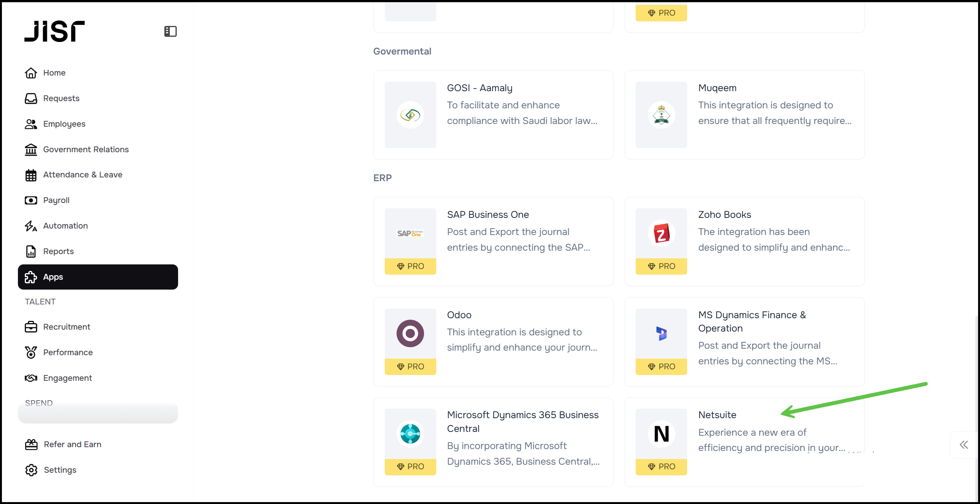Open Government Relations building icon
The width and height of the screenshot is (980, 504).
31,150
